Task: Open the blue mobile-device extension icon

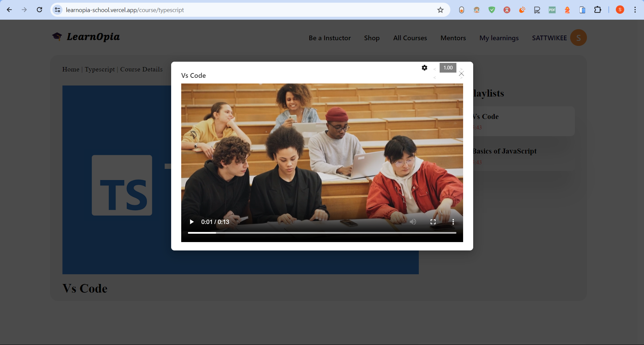Action: (583, 10)
